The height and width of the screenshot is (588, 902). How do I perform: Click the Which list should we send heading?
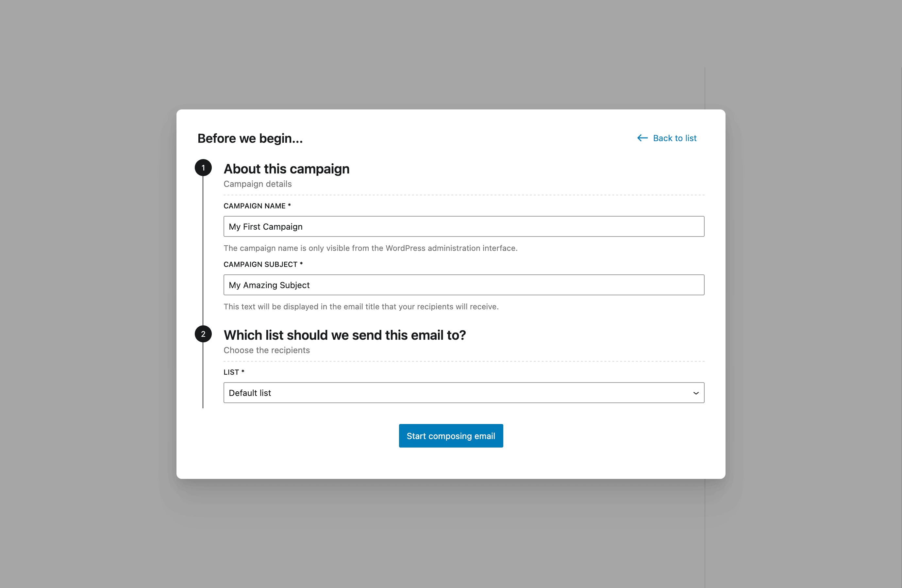[344, 335]
